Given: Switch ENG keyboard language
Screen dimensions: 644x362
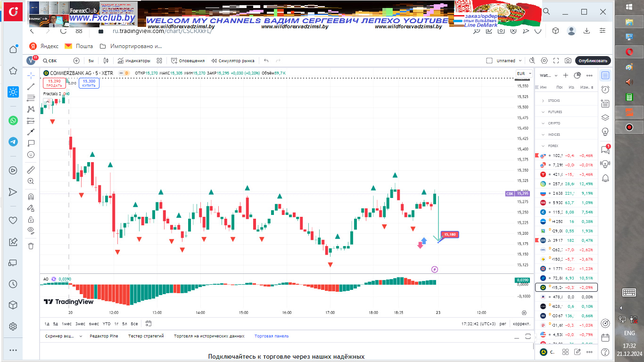Looking at the screenshot, I should [x=629, y=333].
